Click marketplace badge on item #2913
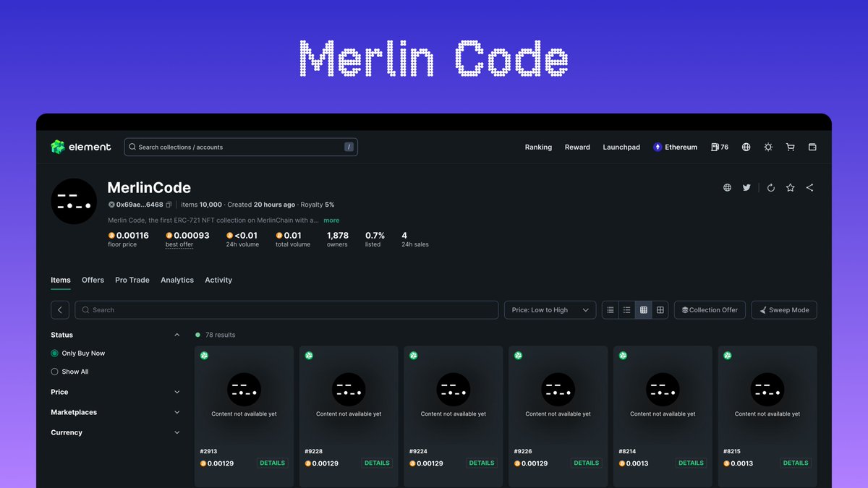The width and height of the screenshot is (868, 488). (x=205, y=355)
